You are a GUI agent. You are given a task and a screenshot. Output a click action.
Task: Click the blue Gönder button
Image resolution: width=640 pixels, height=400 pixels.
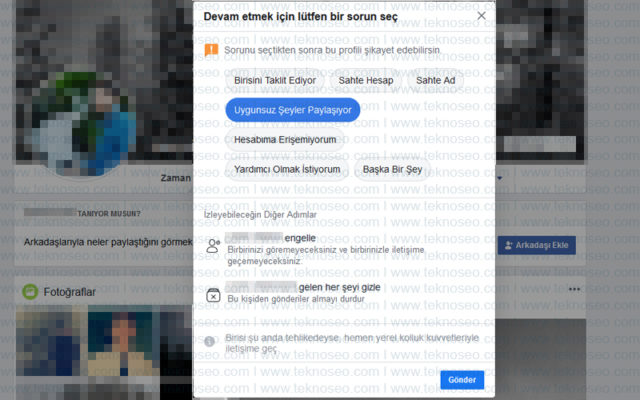point(462,380)
